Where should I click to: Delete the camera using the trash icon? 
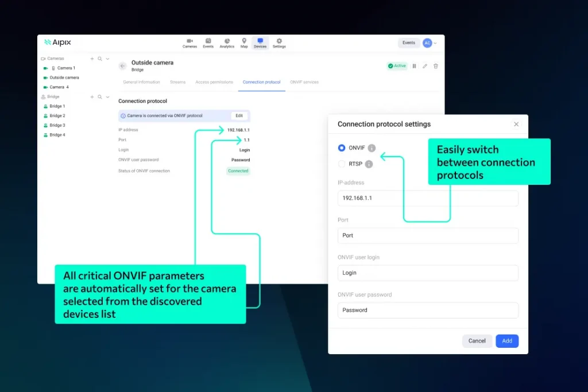coord(436,66)
